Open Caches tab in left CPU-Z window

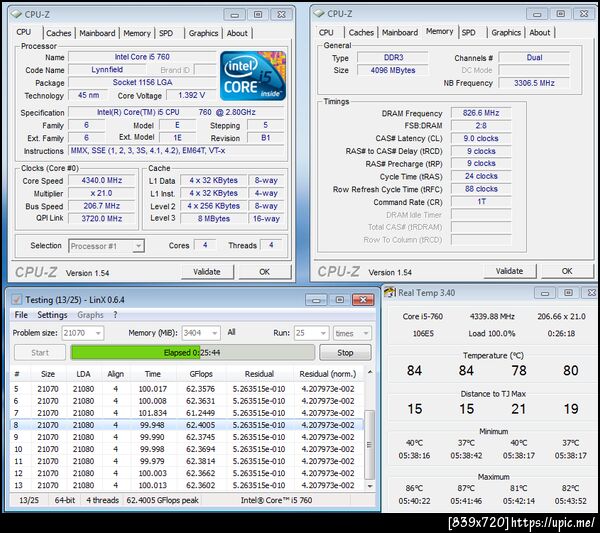tap(59, 33)
